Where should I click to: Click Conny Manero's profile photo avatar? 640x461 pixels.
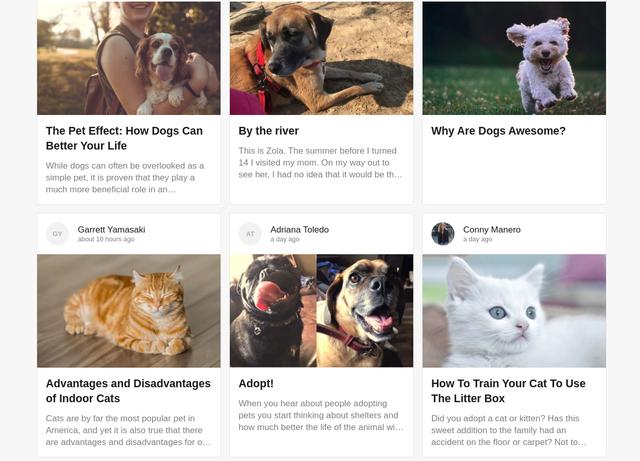click(x=443, y=234)
